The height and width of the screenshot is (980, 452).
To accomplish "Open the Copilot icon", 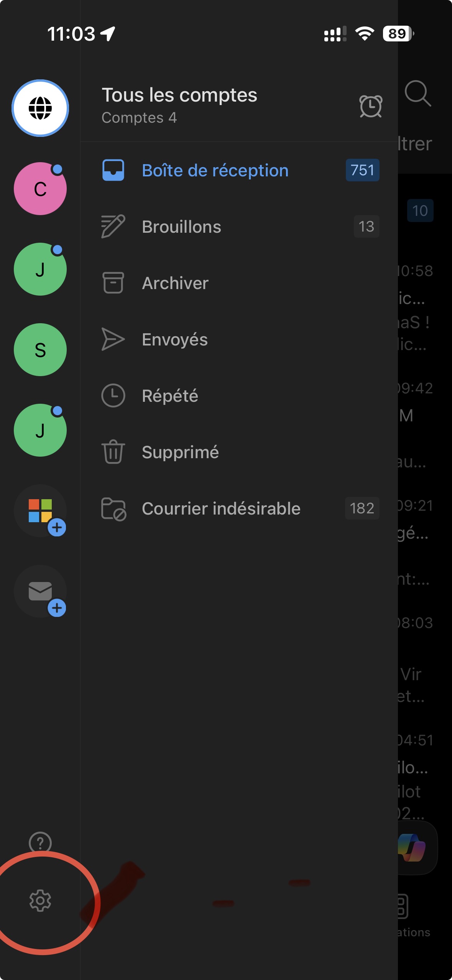I will 412,847.
